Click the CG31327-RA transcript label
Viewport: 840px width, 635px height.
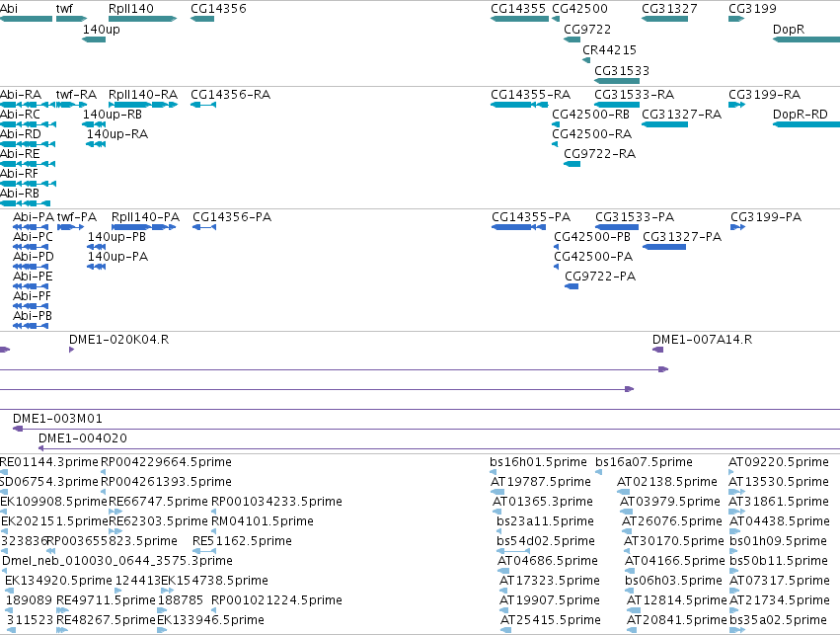(x=681, y=115)
